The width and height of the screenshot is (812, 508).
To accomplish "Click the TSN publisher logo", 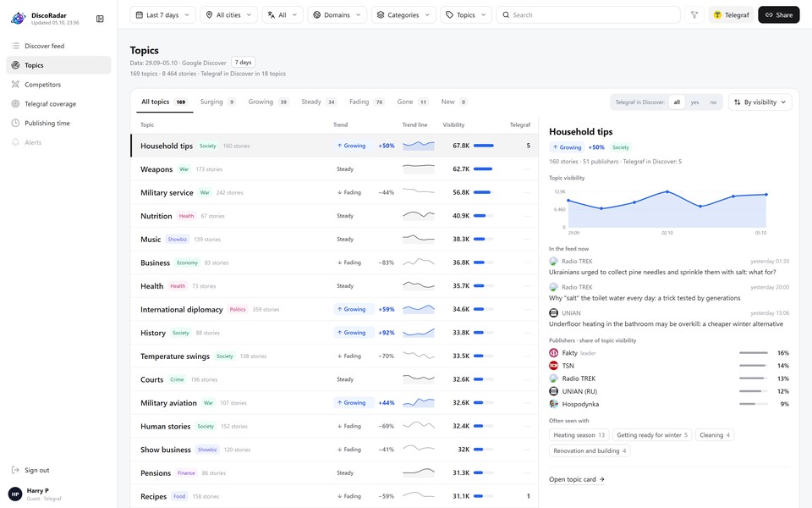I will tap(553, 366).
